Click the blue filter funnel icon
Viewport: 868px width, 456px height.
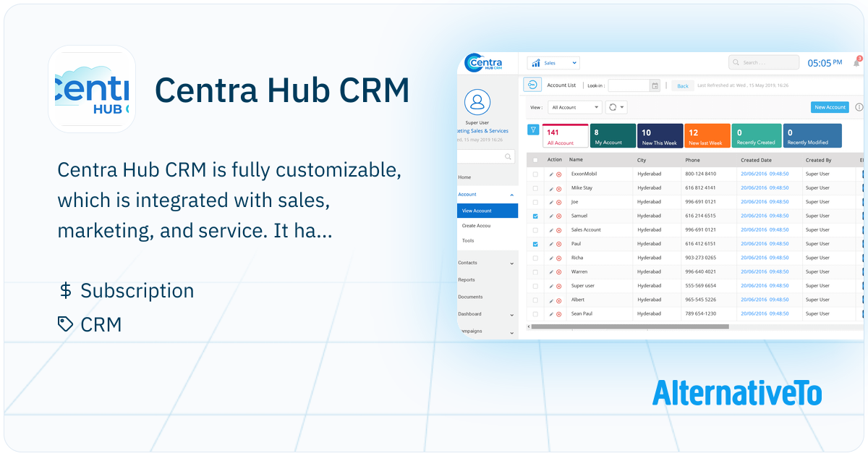[x=533, y=130]
